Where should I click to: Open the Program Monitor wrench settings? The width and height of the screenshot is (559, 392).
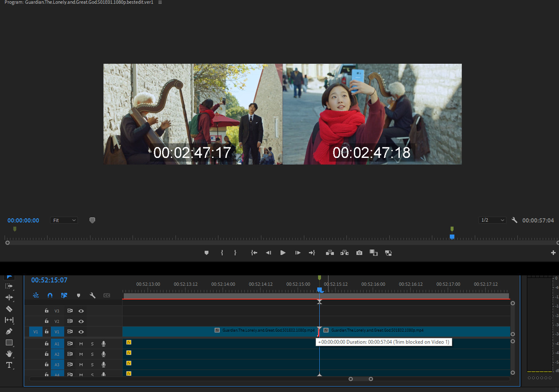(x=514, y=220)
